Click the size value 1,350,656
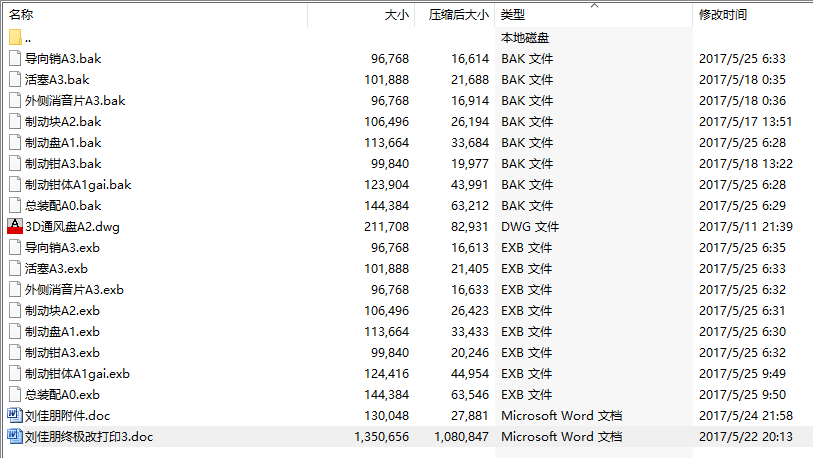Image resolution: width=813 pixels, height=458 pixels. (382, 437)
